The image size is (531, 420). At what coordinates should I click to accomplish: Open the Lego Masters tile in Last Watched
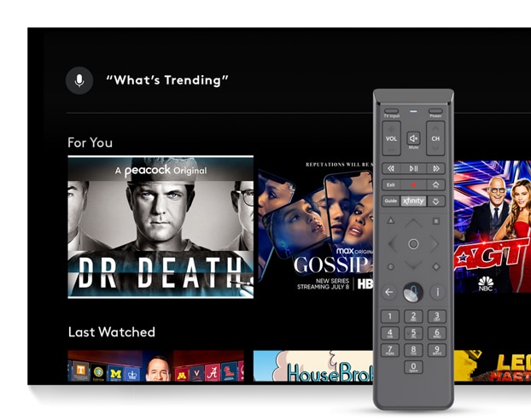coord(493,366)
